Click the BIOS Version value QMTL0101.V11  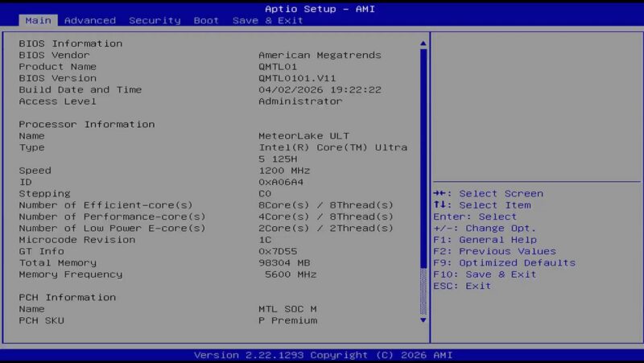[x=297, y=78]
